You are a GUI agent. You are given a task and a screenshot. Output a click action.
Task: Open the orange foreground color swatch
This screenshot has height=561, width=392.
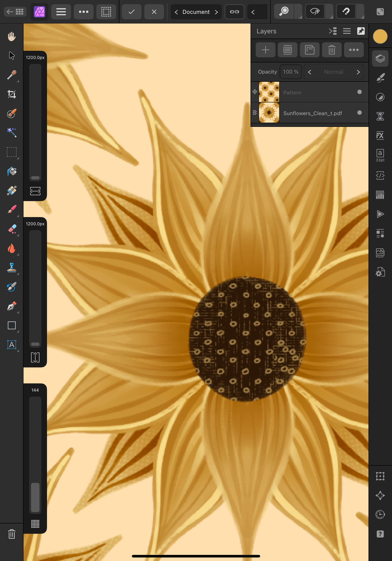(380, 37)
